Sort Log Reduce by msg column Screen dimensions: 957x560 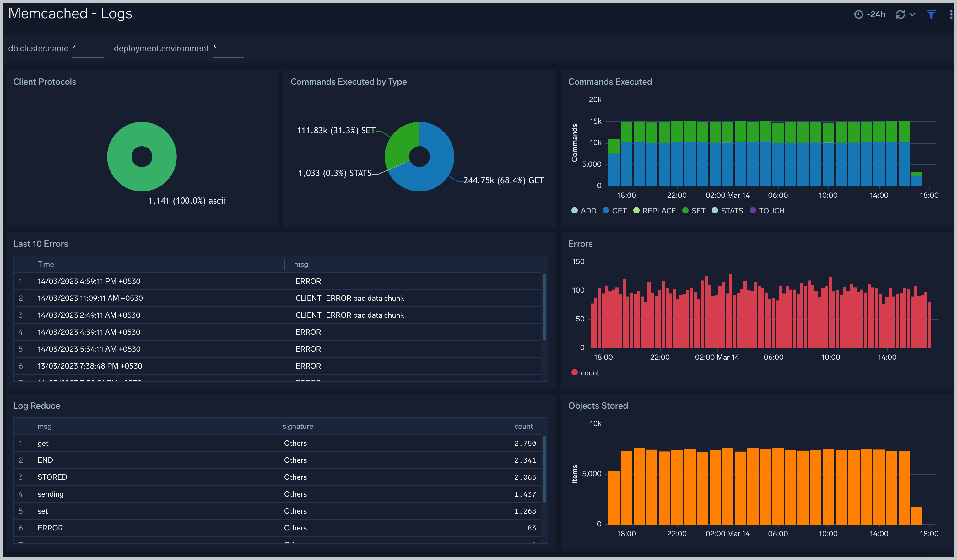pos(45,426)
